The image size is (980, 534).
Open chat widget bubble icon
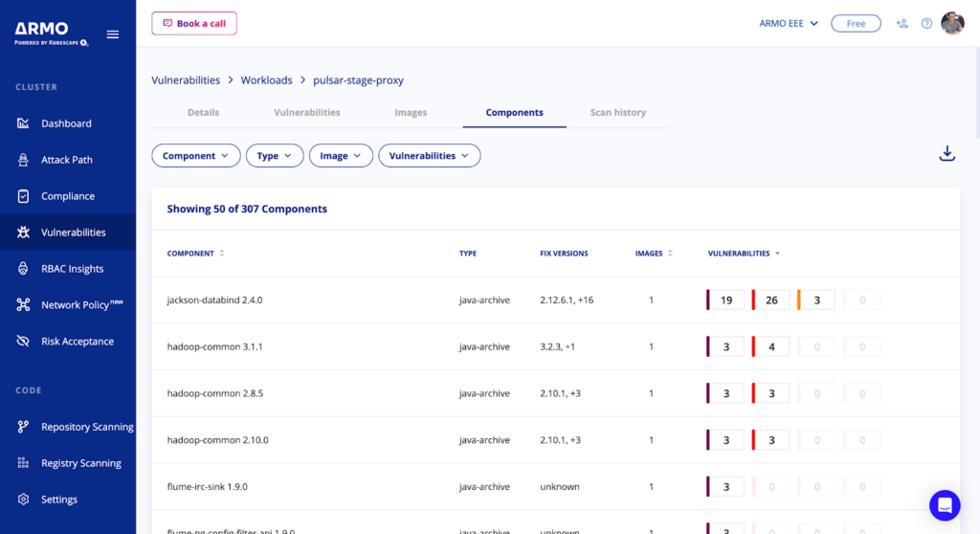(945, 505)
